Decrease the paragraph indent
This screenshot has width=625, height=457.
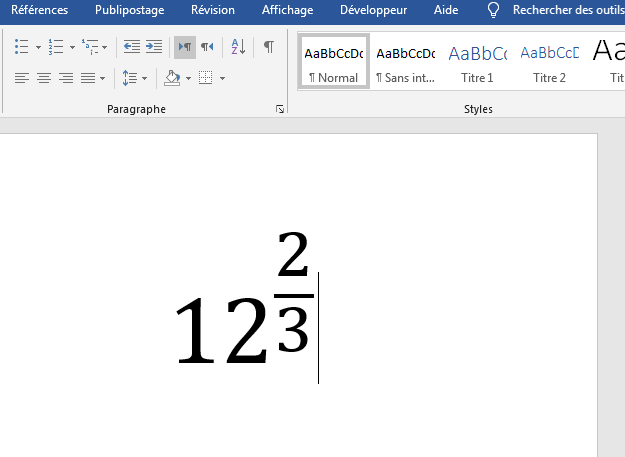pyautogui.click(x=131, y=47)
